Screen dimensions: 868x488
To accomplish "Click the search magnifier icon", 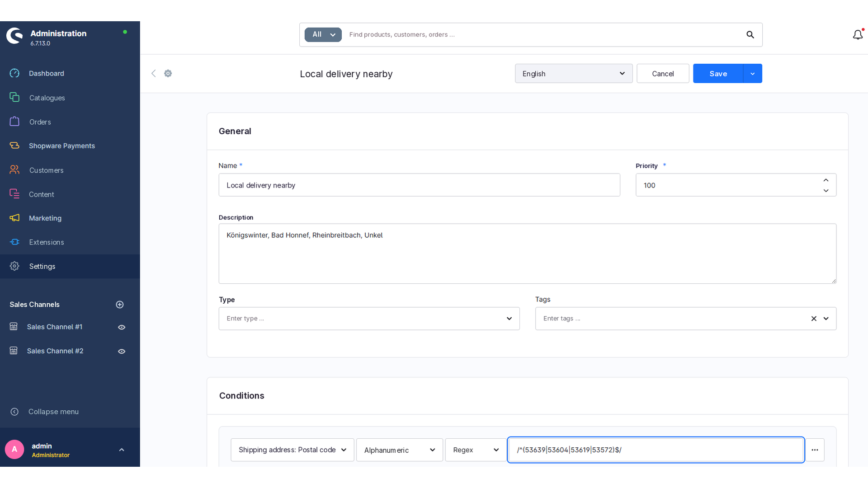I will [750, 35].
